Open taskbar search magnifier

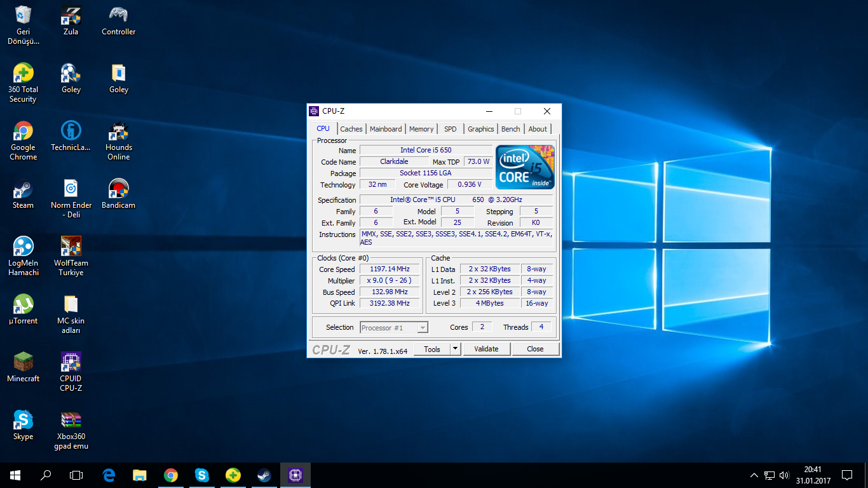pos(46,475)
